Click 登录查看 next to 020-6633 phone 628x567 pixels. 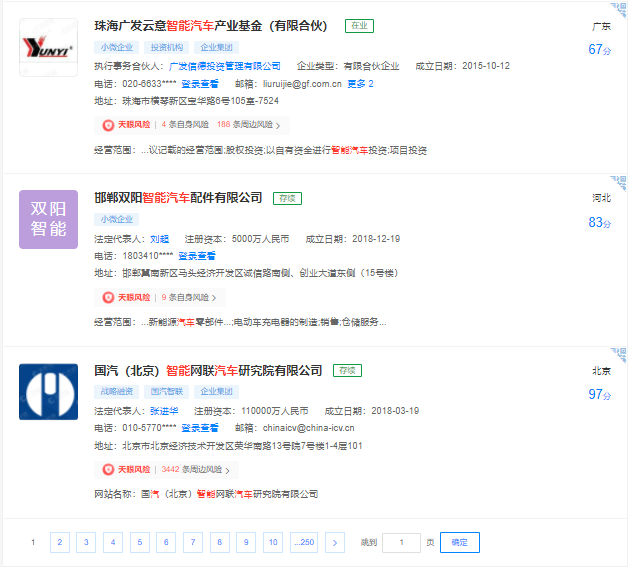coord(200,84)
